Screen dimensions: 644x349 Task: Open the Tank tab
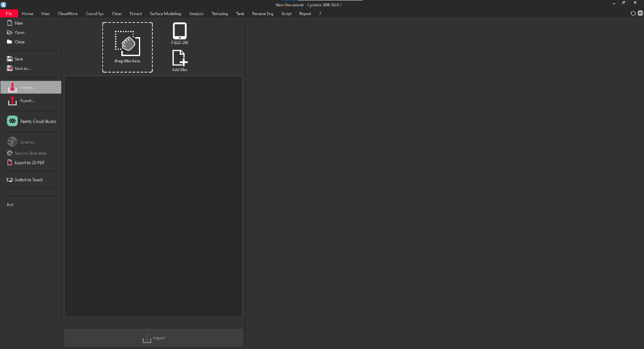click(240, 14)
